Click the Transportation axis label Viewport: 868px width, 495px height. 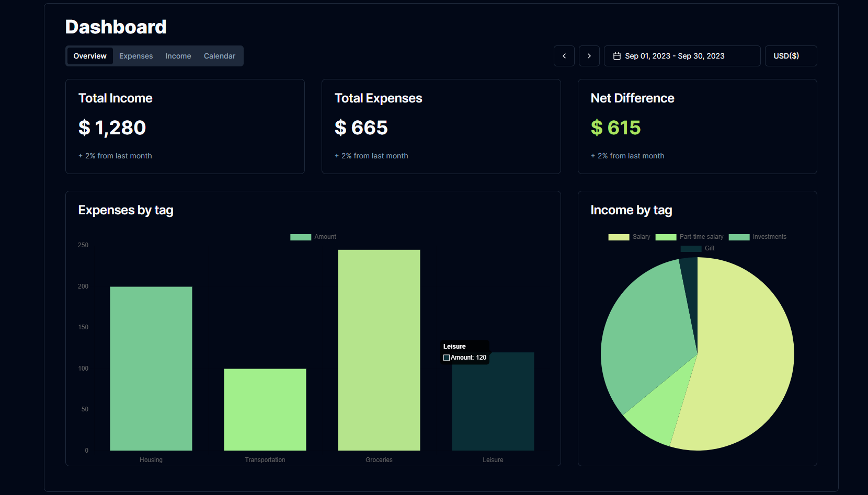pos(265,460)
